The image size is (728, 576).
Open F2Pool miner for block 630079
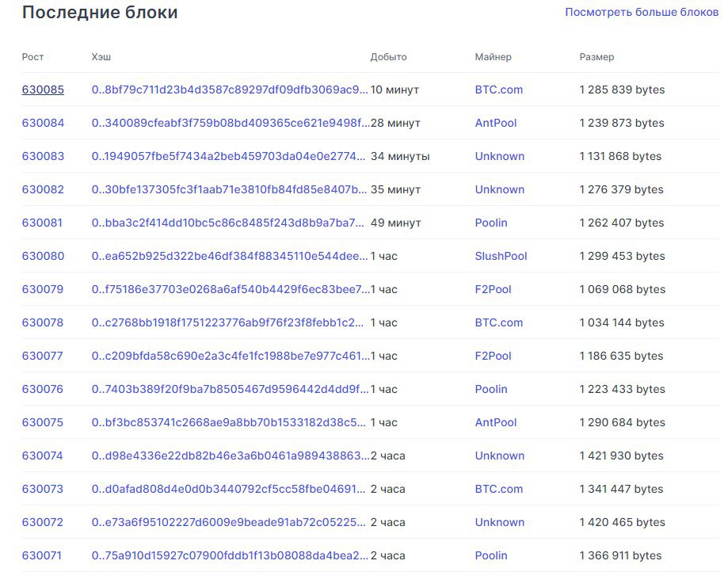493,289
